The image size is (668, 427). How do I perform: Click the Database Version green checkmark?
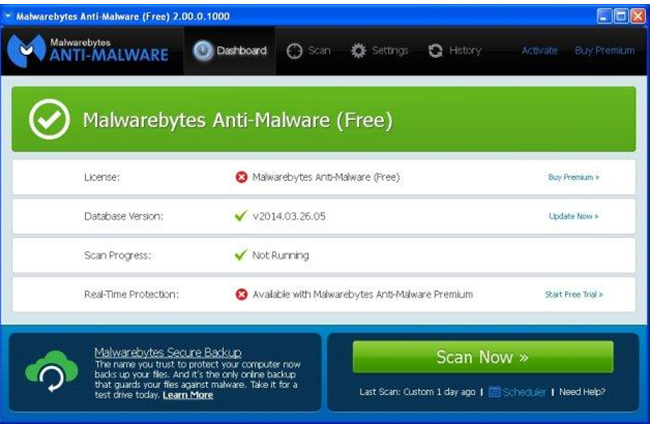tap(240, 216)
